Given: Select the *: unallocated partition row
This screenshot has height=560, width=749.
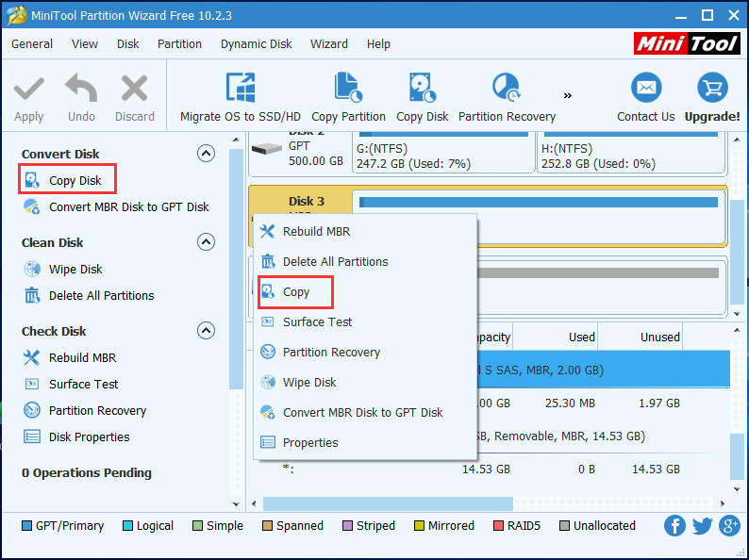Looking at the screenshot, I should 491,469.
